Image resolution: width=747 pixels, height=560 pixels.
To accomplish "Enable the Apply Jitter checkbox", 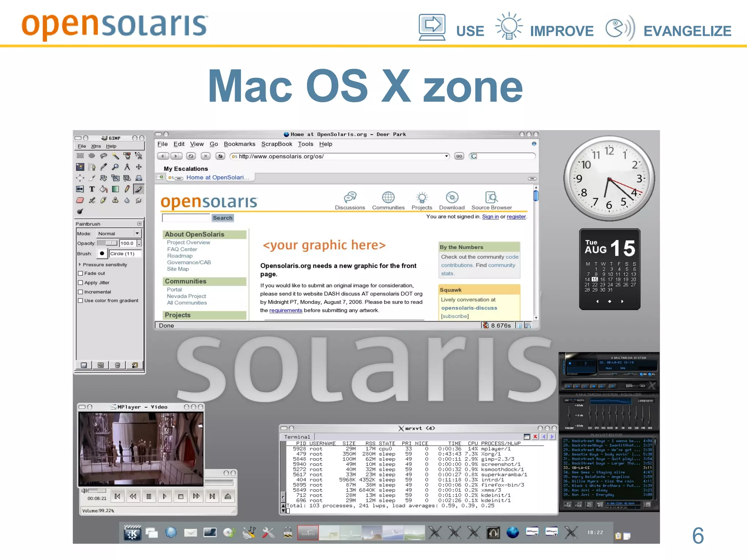I will [x=80, y=282].
